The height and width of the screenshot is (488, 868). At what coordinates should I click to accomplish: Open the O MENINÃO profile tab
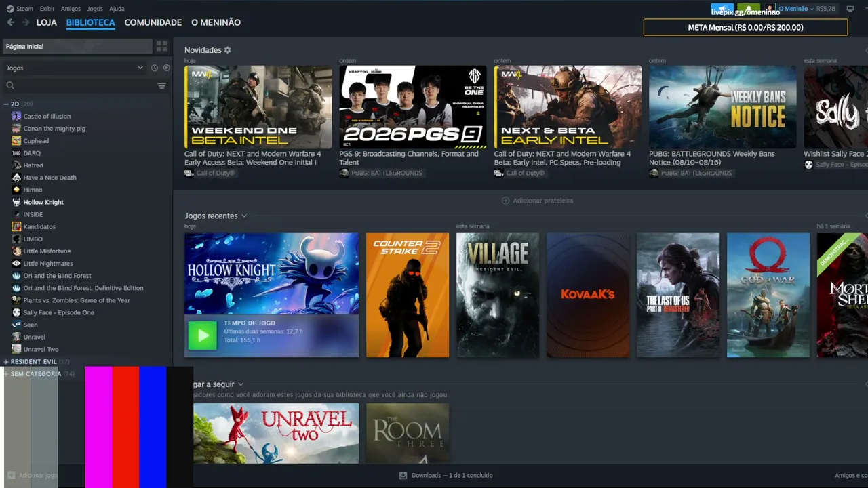pos(216,22)
